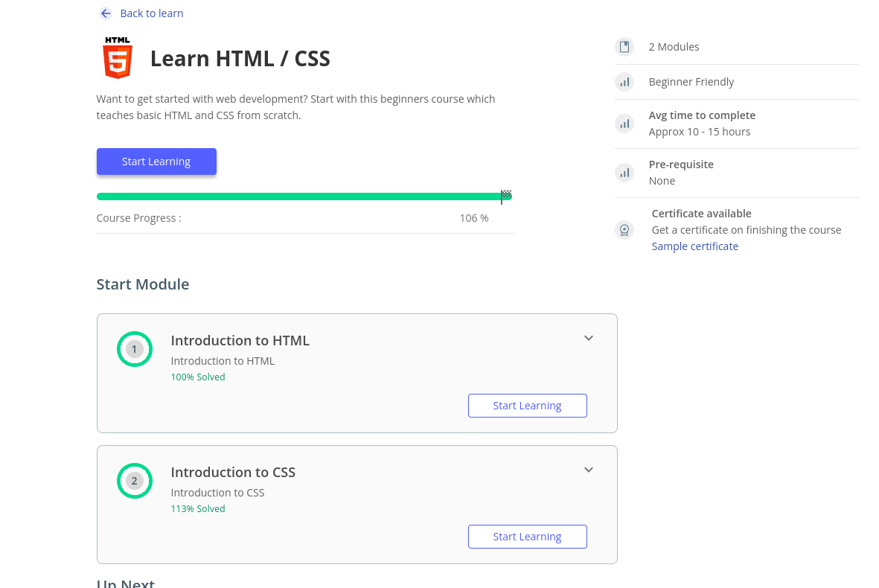Click the 100% Solved label
Viewport: 879px width, 588px height.
click(x=198, y=377)
